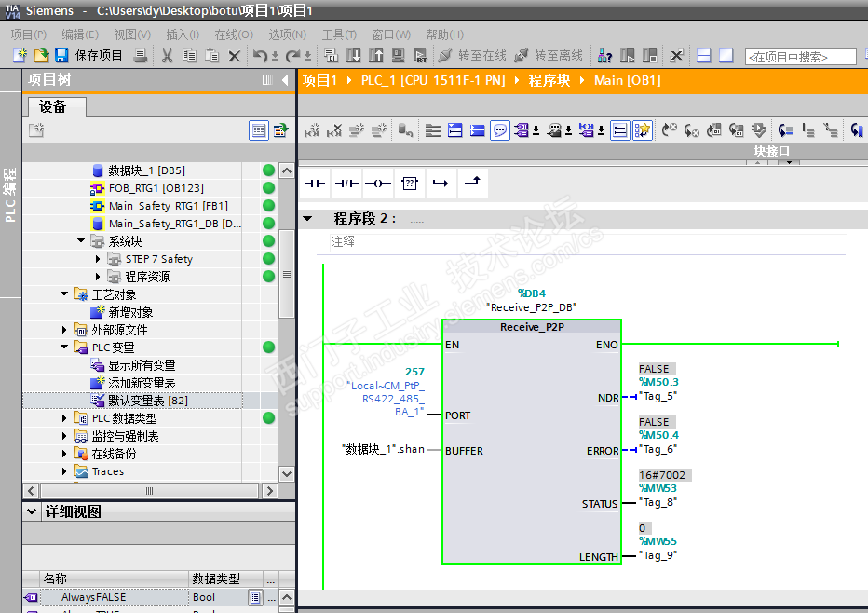This screenshot has width=868, height=613.
Task: Insert output coil instruction
Action: click(378, 184)
